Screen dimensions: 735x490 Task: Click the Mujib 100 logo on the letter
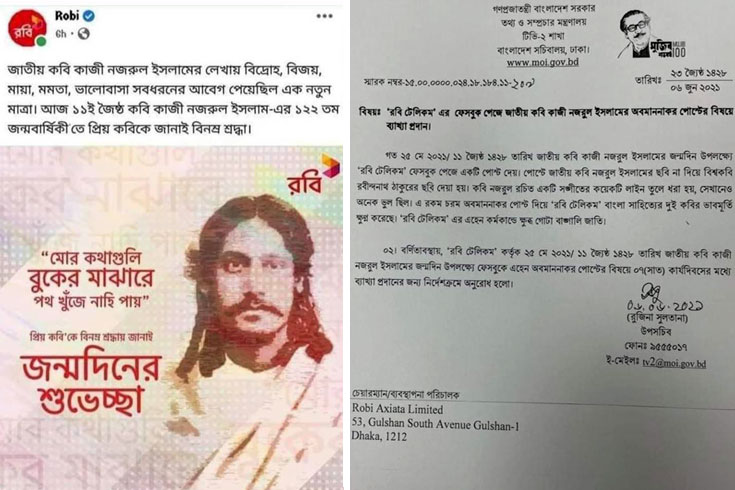click(x=652, y=35)
